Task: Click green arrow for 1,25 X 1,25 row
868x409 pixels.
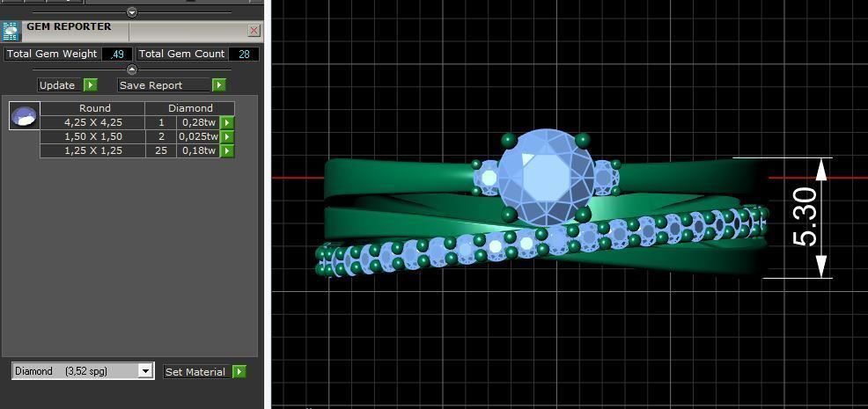Action: 227,150
